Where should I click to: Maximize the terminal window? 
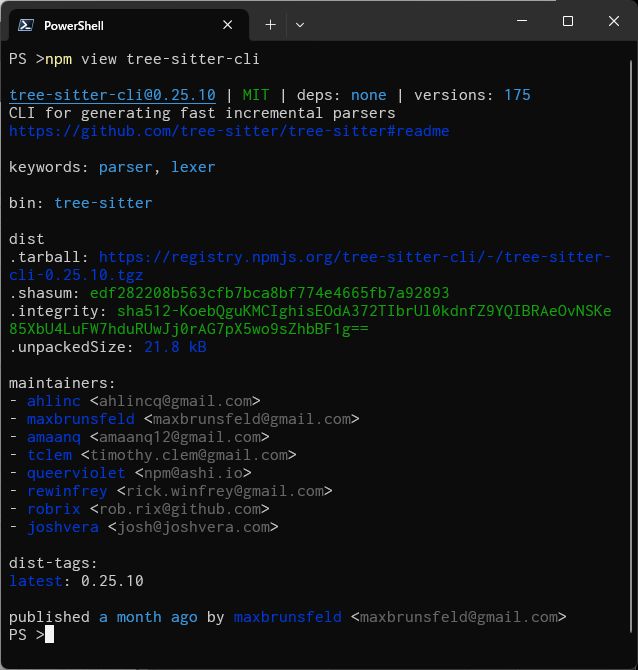568,21
